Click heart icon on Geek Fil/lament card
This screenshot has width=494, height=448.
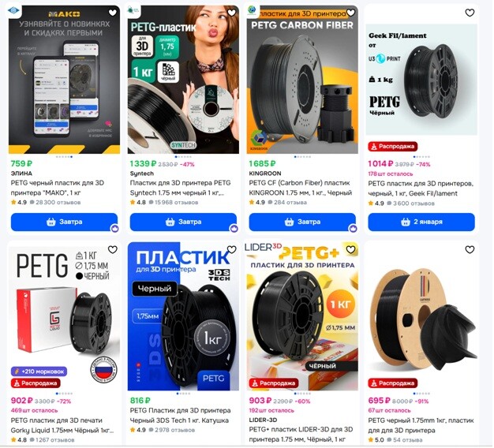(x=470, y=13)
